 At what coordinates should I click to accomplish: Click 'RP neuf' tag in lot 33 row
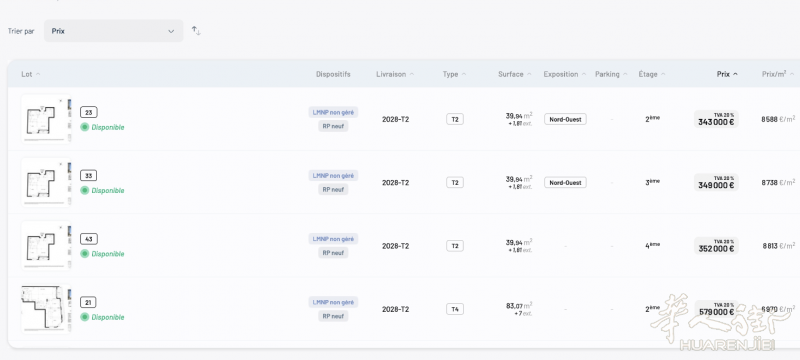[333, 190]
